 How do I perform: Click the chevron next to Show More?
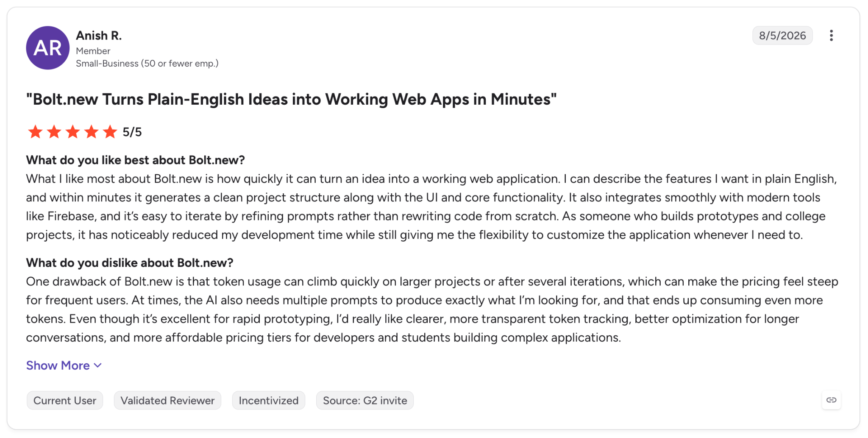coord(97,365)
